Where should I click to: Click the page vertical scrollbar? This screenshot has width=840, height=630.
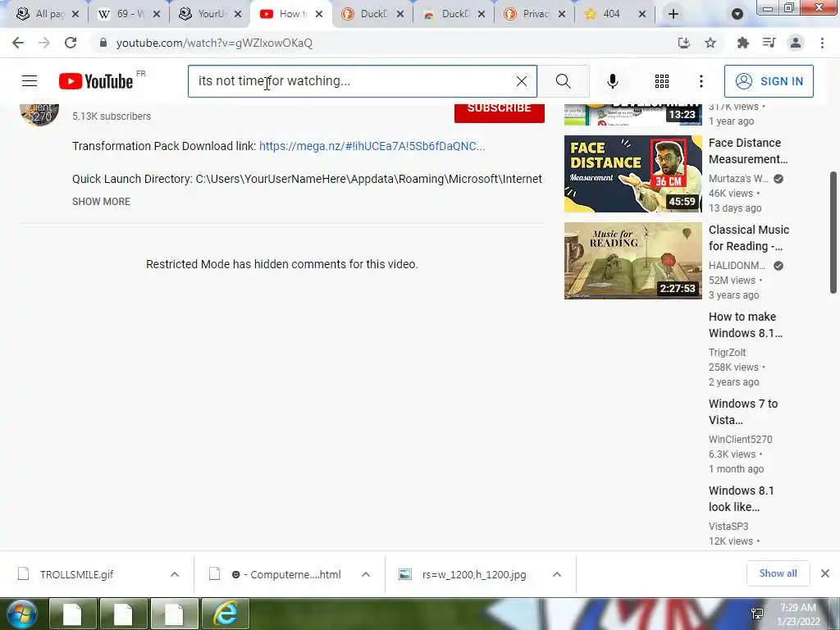[833, 232]
